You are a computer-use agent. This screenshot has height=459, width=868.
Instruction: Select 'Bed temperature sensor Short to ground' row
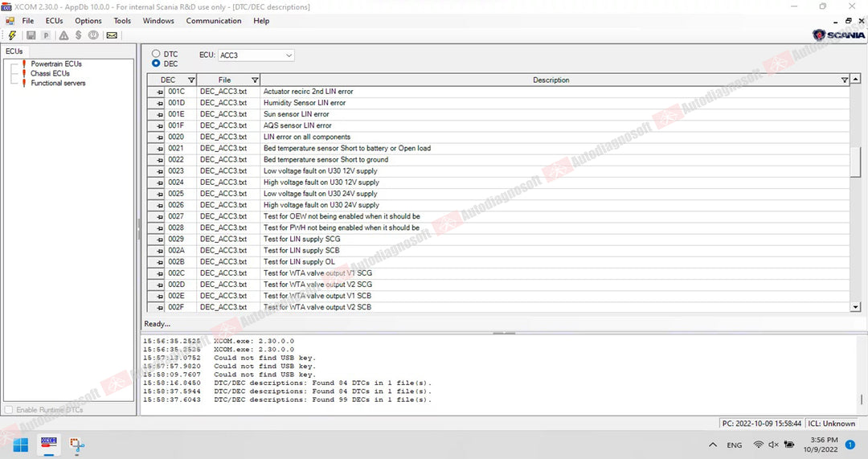[x=498, y=160]
